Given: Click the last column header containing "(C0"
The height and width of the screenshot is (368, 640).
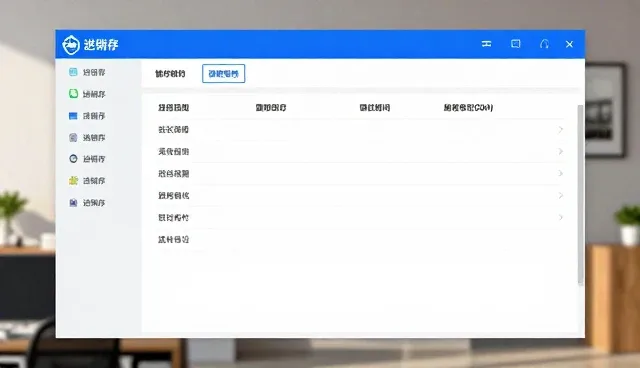Looking at the screenshot, I should pos(468,108).
